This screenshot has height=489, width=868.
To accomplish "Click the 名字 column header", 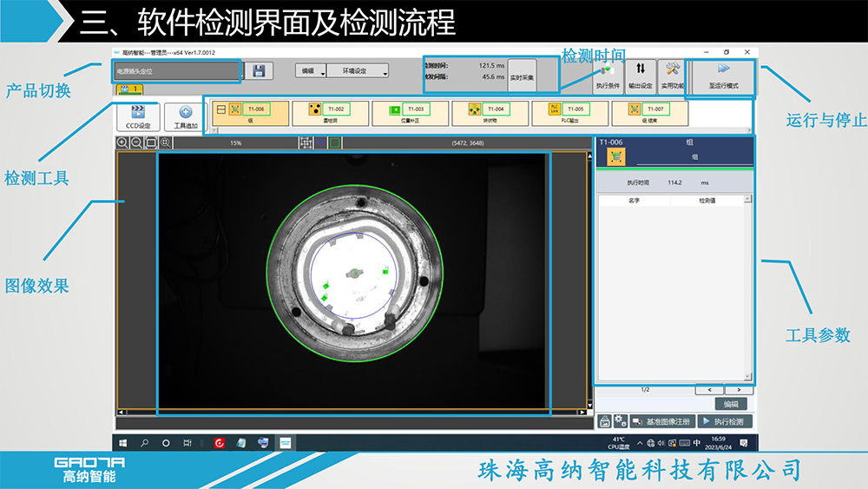I will tap(635, 201).
